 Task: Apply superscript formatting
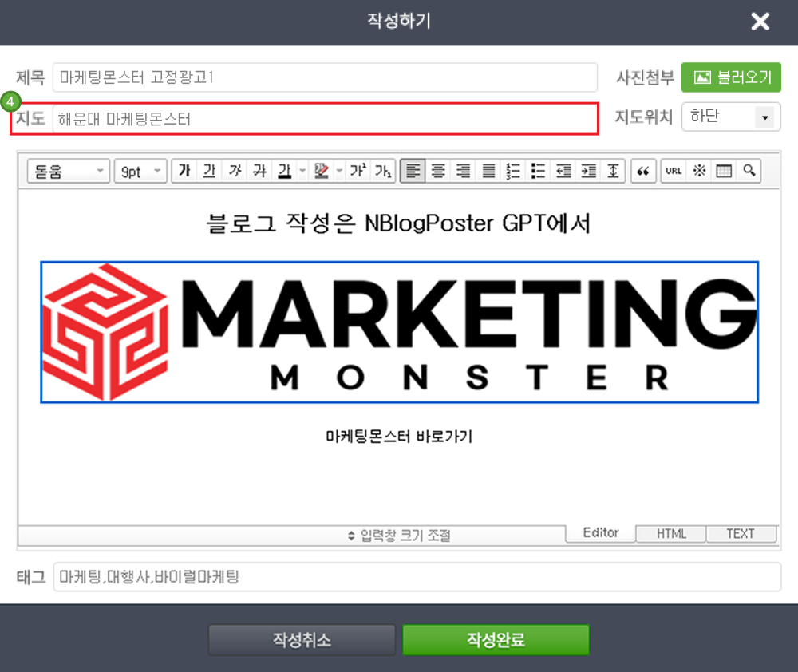pos(358,171)
